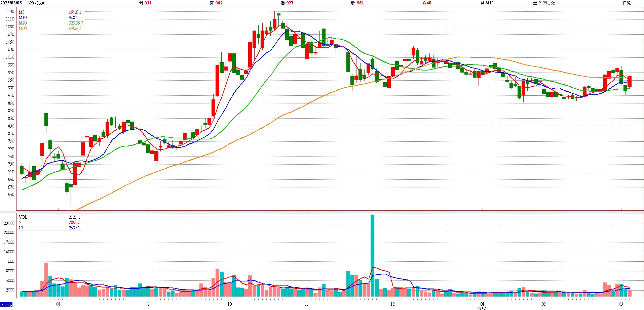Click the M20 value 929.95
Viewport: 644px width, 310px height.
pyautogui.click(x=76, y=23)
